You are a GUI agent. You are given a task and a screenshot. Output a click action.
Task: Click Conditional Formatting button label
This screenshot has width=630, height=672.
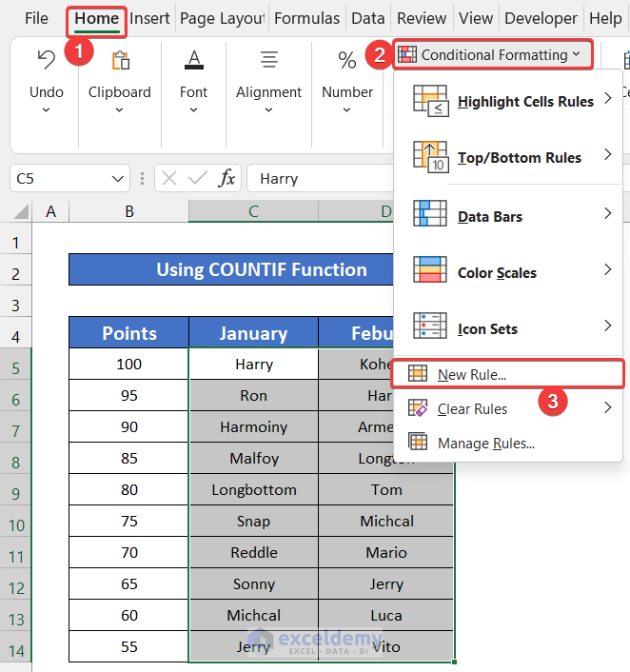click(495, 55)
